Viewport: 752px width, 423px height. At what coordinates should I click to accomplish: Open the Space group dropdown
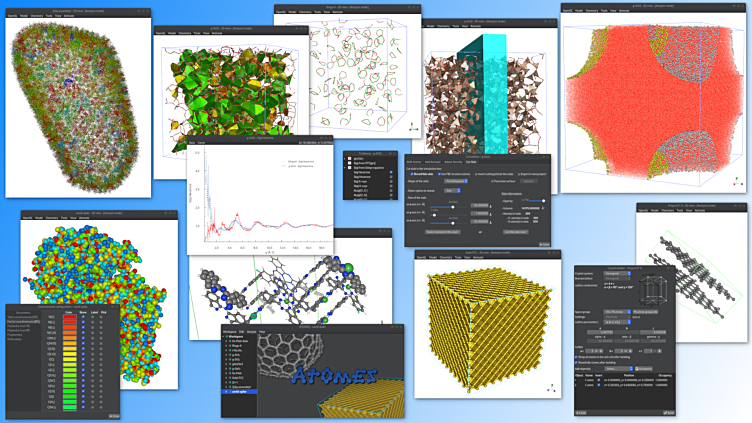pyautogui.click(x=617, y=313)
